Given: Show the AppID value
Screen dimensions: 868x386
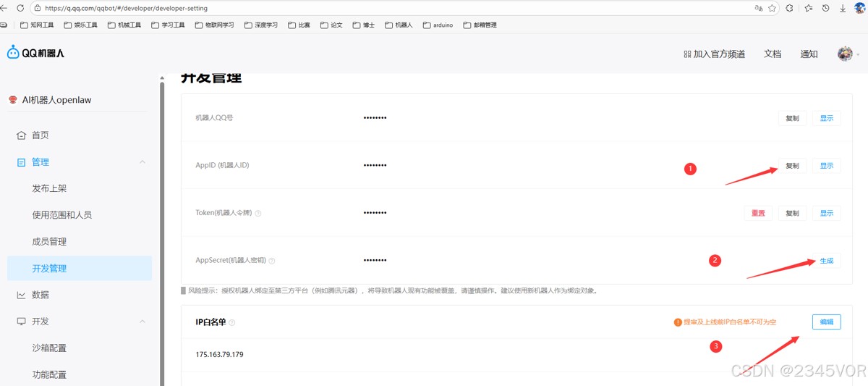Looking at the screenshot, I should [x=826, y=166].
